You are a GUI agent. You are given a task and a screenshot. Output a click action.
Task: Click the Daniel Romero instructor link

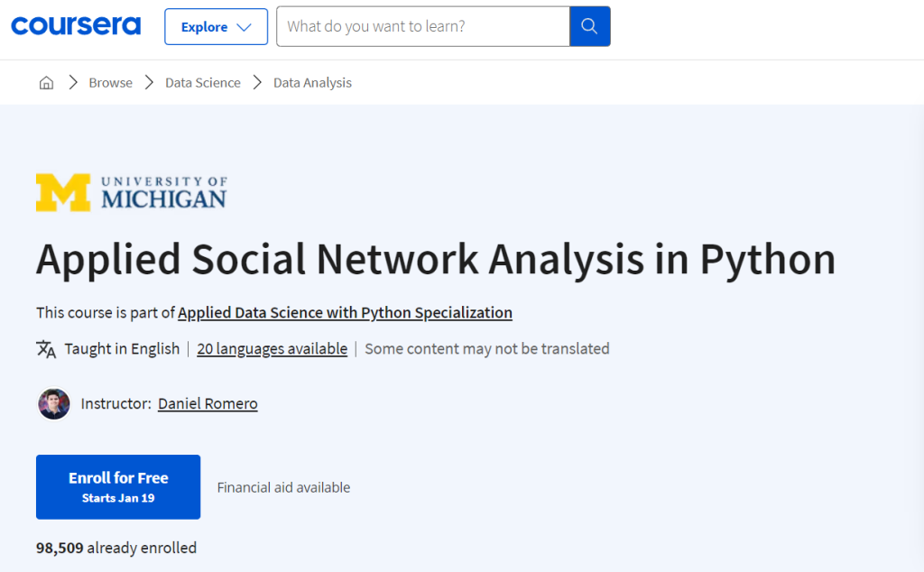point(208,404)
